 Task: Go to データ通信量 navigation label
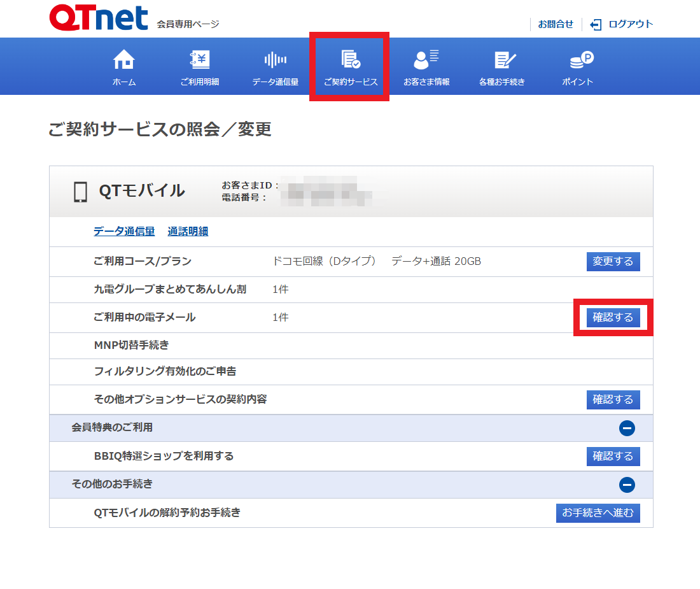click(276, 82)
